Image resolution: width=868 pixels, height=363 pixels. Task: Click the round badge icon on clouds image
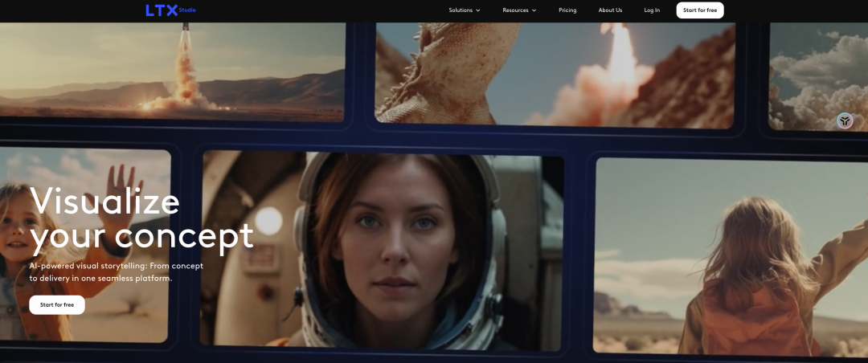(845, 120)
